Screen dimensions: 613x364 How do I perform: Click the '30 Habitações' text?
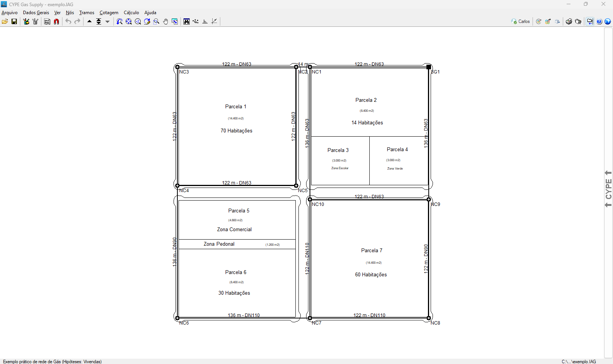[x=234, y=293]
